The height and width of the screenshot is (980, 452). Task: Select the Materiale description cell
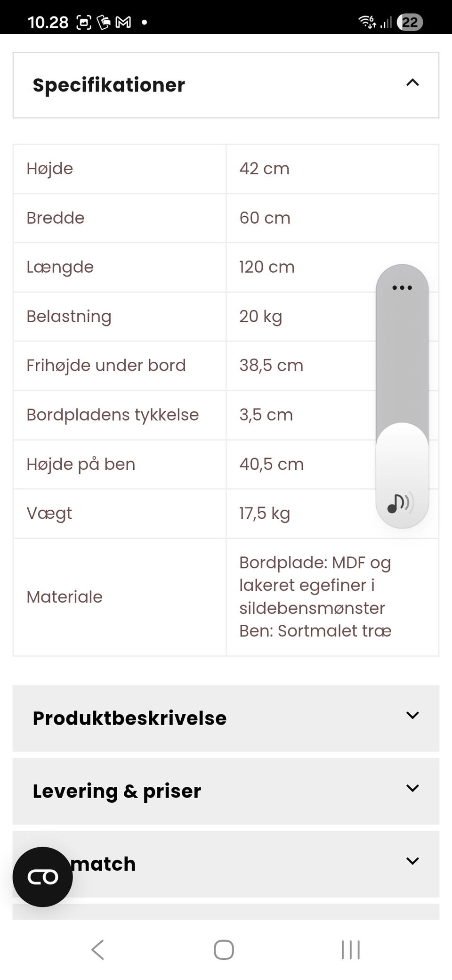315,596
